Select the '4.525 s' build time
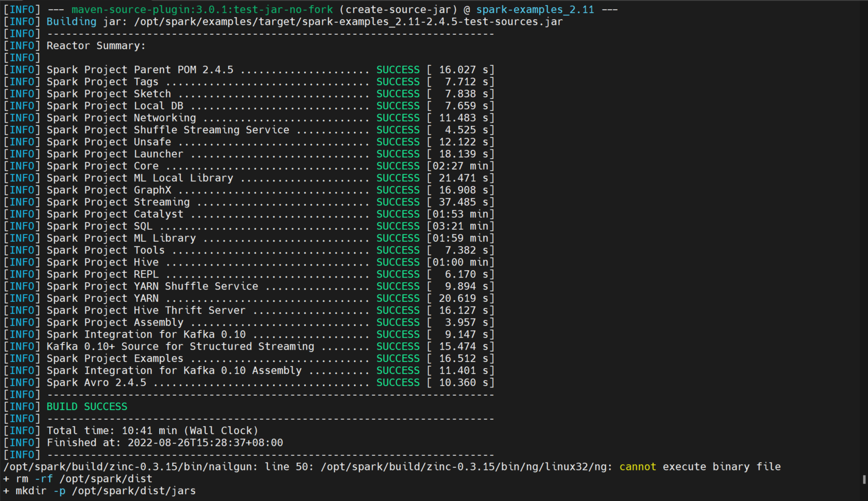This screenshot has width=868, height=501. coord(467,130)
